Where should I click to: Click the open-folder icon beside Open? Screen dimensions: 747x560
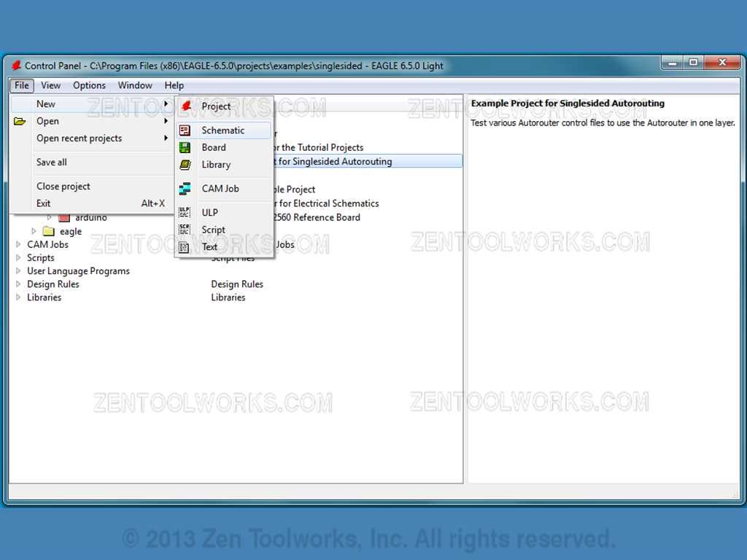point(20,121)
